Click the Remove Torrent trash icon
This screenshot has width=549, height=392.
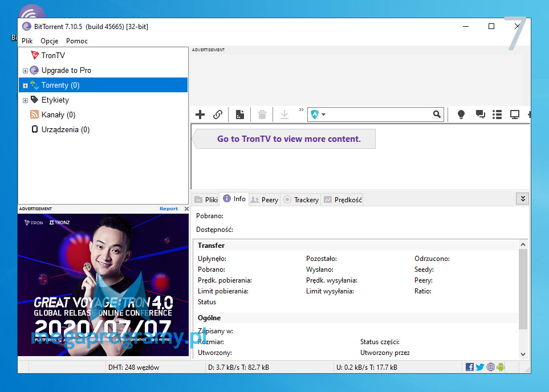(x=262, y=115)
